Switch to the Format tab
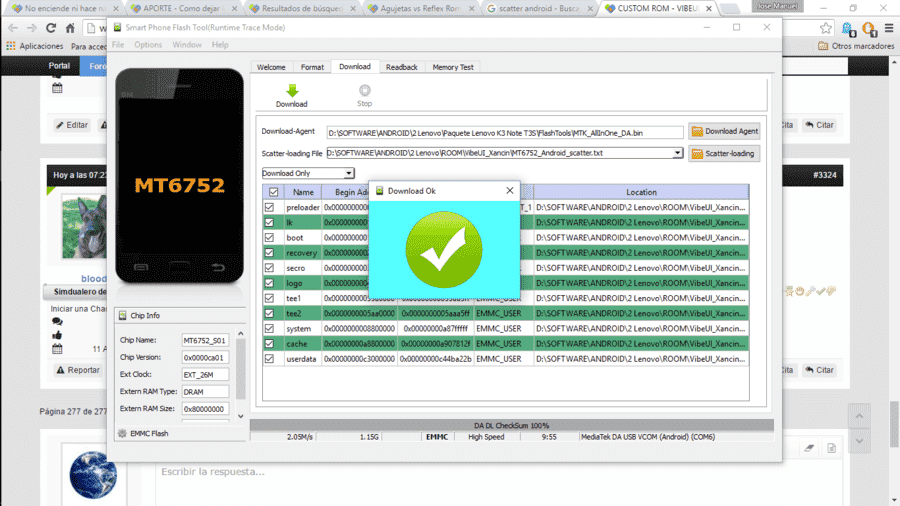The height and width of the screenshot is (506, 900). (x=312, y=67)
